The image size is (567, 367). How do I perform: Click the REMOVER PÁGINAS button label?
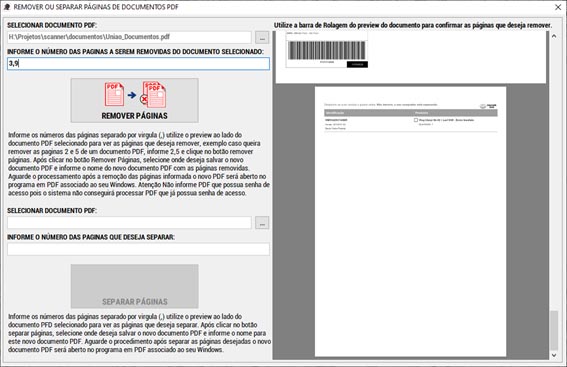click(135, 116)
